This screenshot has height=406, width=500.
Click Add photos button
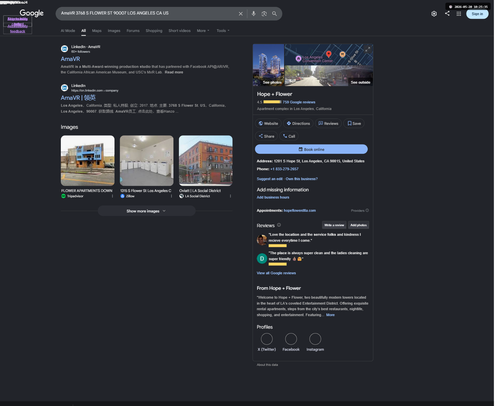[x=358, y=225]
